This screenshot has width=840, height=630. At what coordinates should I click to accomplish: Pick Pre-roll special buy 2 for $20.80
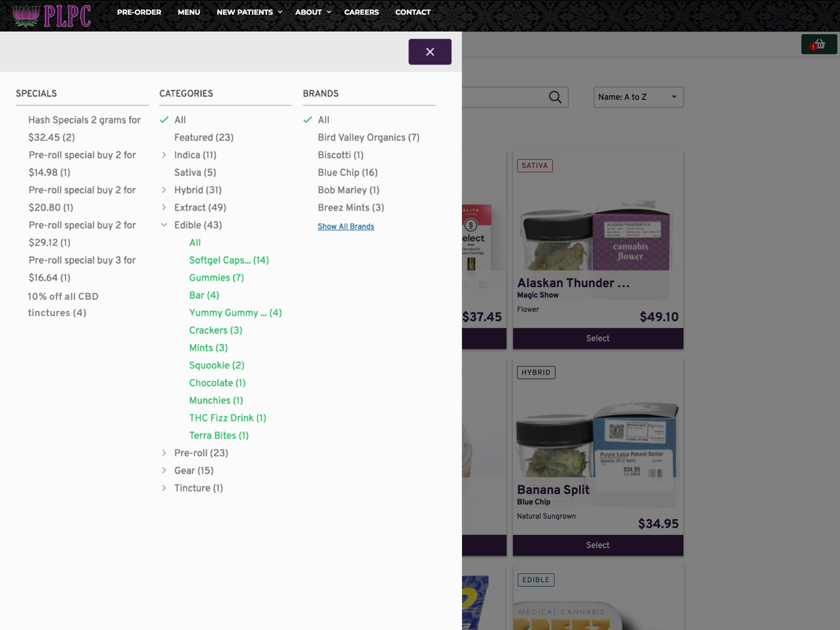tap(82, 198)
